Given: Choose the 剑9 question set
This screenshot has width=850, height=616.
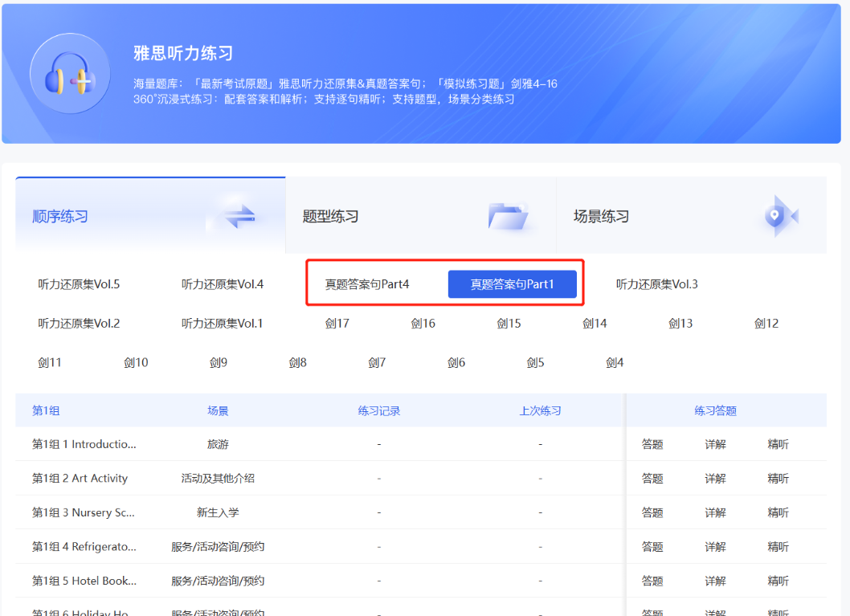Looking at the screenshot, I should click(219, 362).
